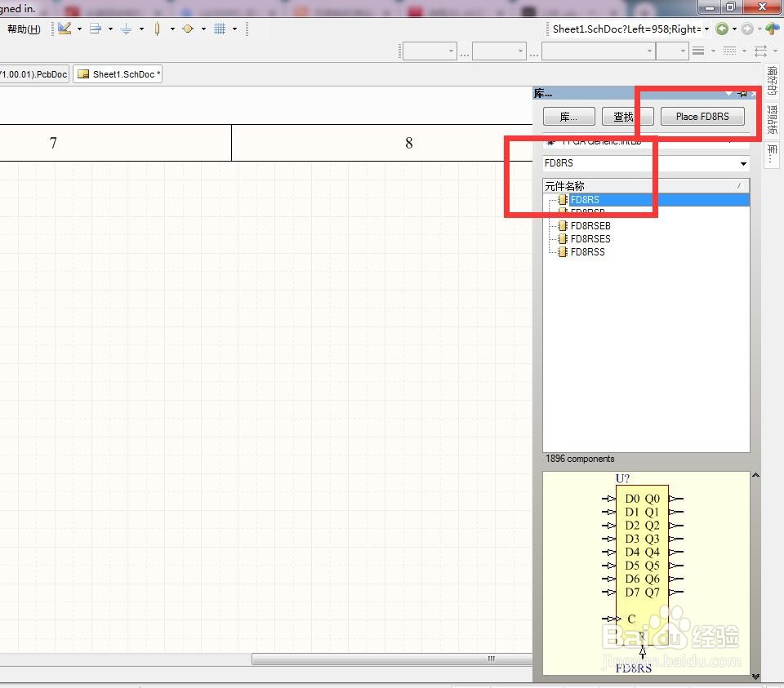Click the 元件名称 column header
The width and height of the screenshot is (784, 688).
click(x=646, y=186)
